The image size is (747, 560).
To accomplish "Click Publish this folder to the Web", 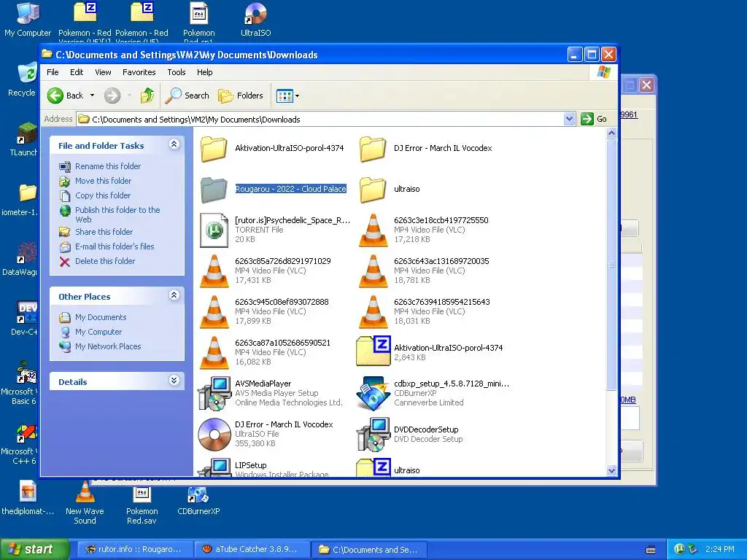I will coord(117,215).
